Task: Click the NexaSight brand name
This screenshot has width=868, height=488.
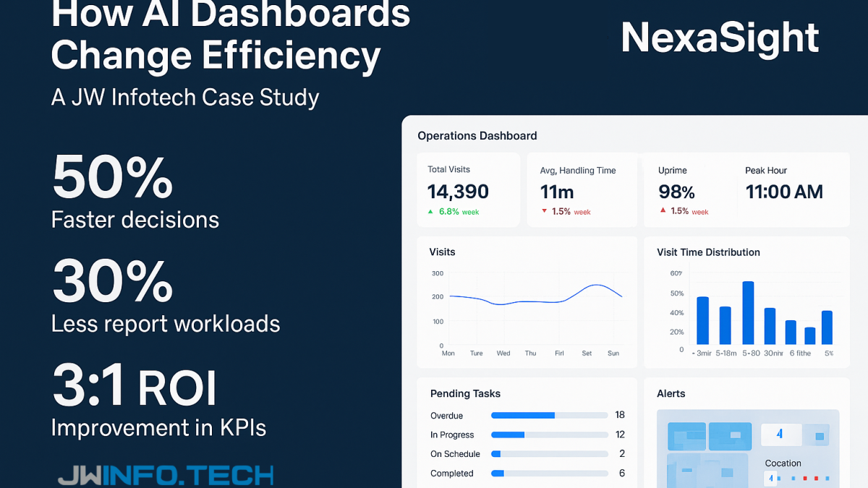Action: [720, 37]
